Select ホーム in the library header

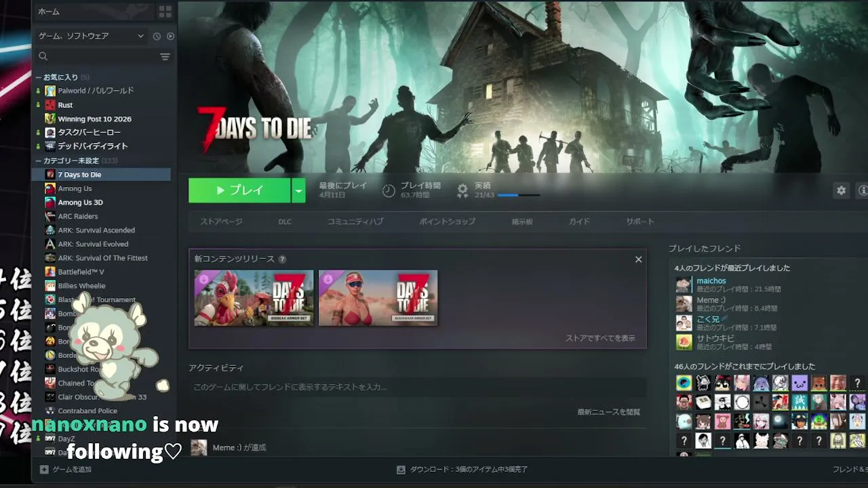click(x=48, y=12)
